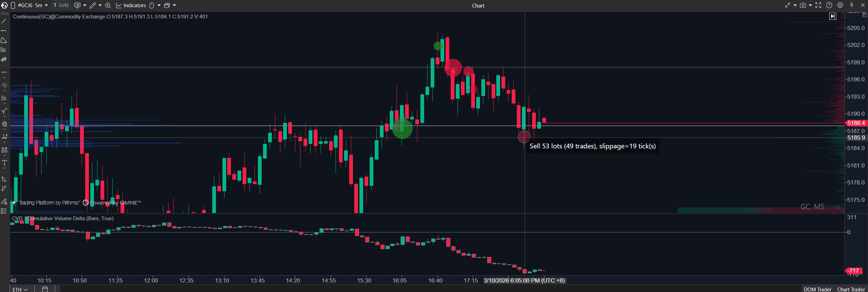Select the trend line drawing tool
Image resolution: width=868 pixels, height=292 pixels.
click(4, 21)
